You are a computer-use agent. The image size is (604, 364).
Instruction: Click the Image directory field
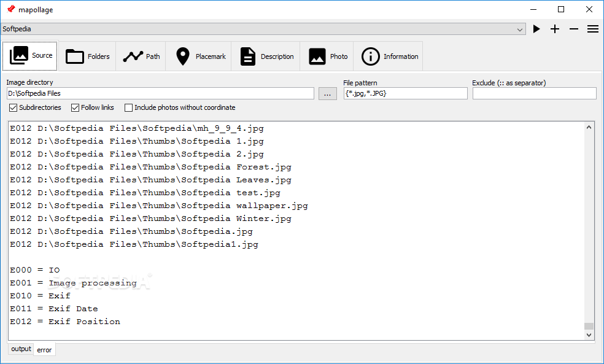[x=160, y=93]
